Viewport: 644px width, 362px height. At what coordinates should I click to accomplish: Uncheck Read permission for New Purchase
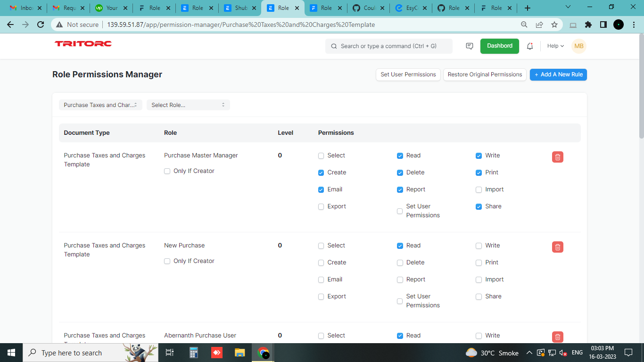[399, 246]
